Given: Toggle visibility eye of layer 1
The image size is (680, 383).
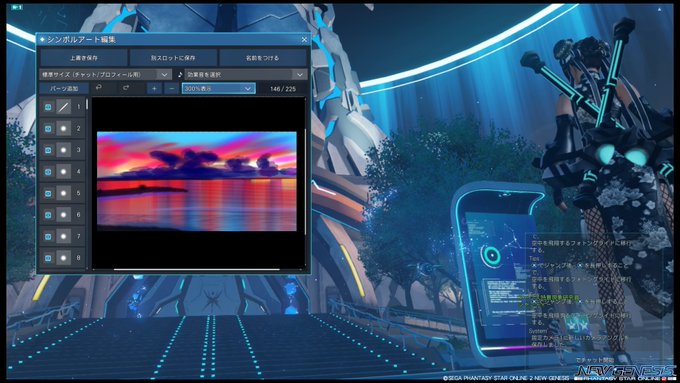Looking at the screenshot, I should (x=48, y=107).
